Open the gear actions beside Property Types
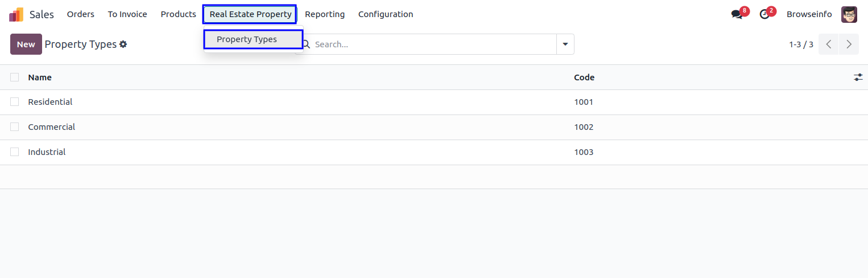 pyautogui.click(x=123, y=44)
